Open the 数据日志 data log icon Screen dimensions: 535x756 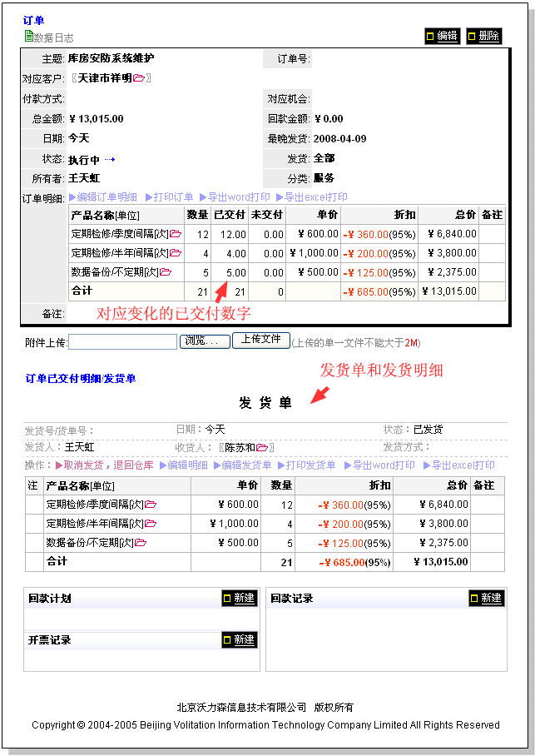pyautogui.click(x=29, y=37)
